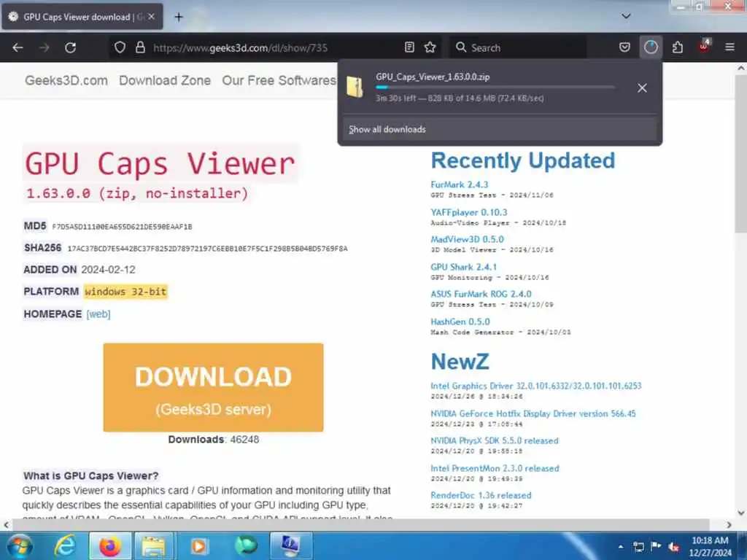Focus the Search box in toolbar

pyautogui.click(x=518, y=47)
